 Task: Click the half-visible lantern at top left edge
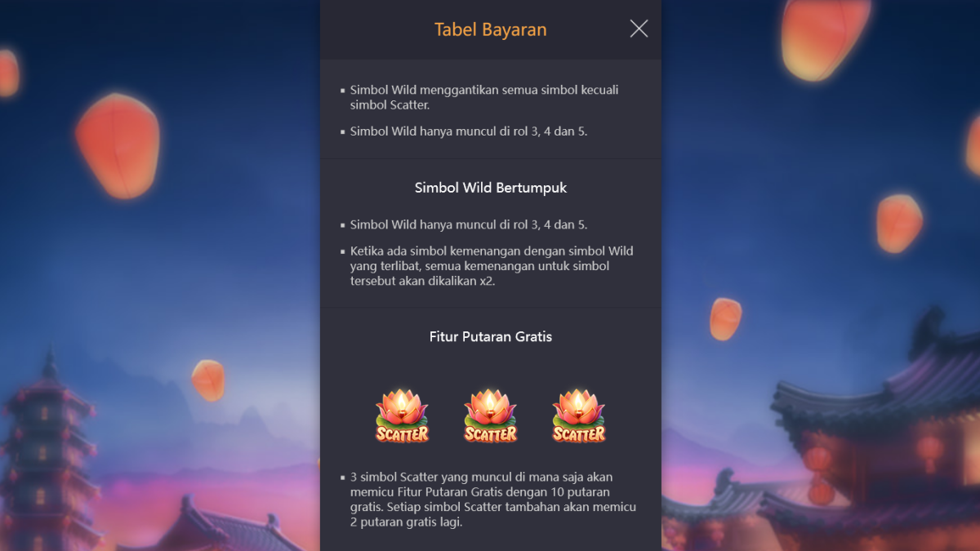(8, 73)
